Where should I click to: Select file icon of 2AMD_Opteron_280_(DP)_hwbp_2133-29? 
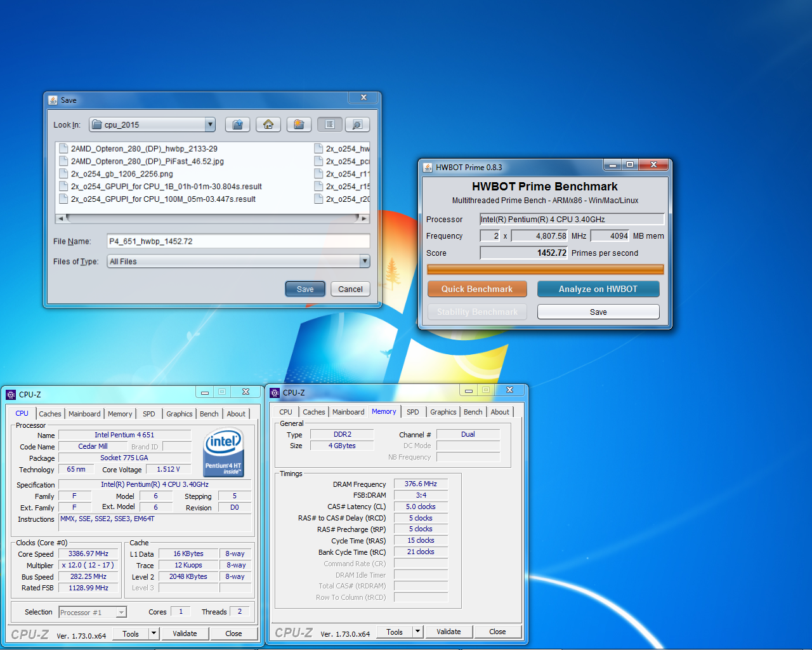coord(63,149)
